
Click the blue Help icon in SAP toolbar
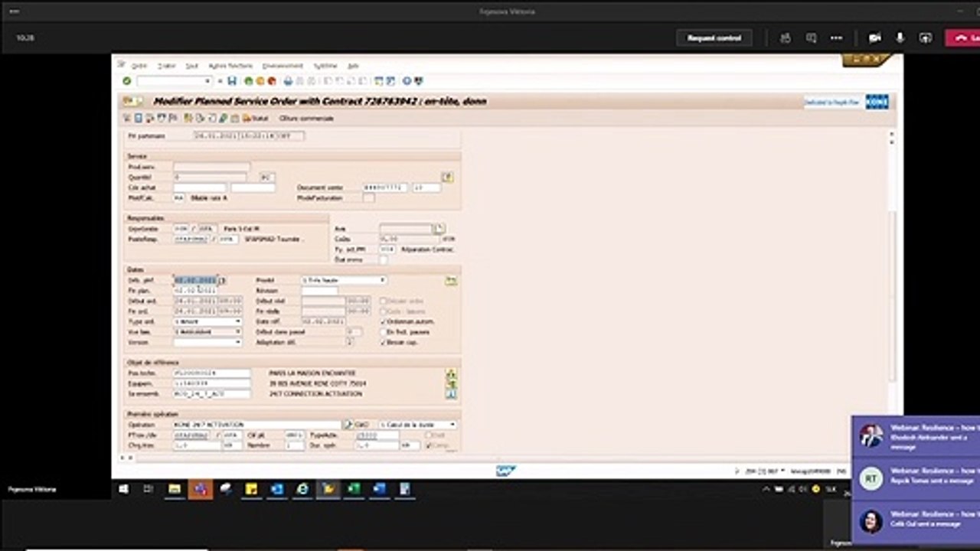(x=407, y=81)
